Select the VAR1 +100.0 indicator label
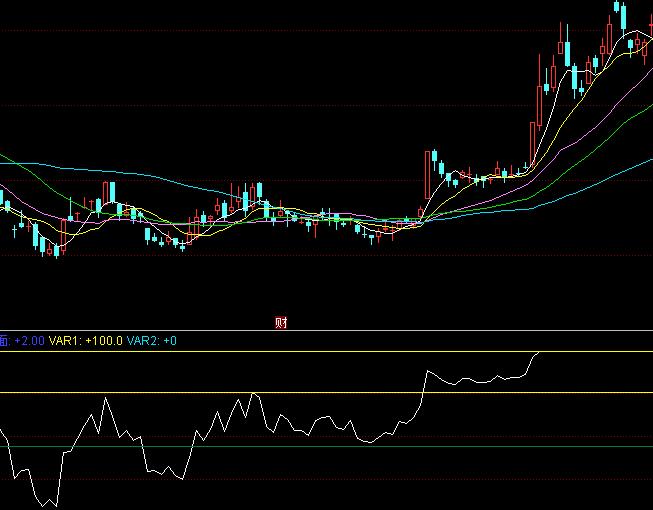Viewport: 653px width, 510px height. tap(86, 341)
